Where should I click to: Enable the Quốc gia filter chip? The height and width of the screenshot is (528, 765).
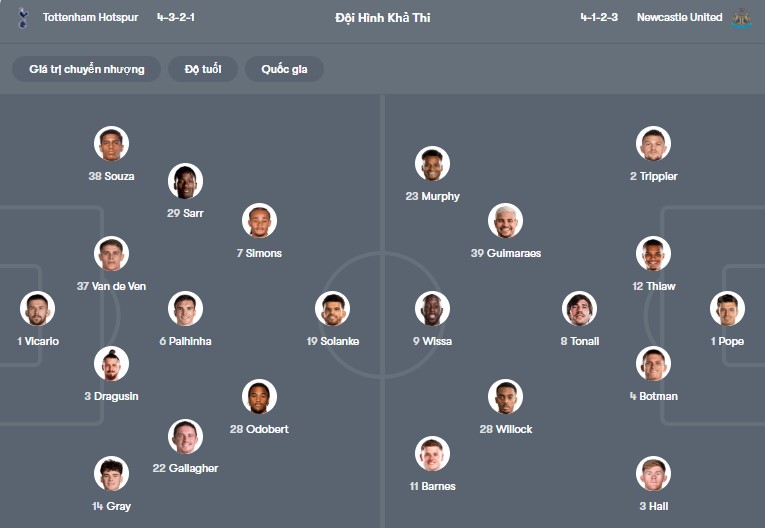point(284,69)
